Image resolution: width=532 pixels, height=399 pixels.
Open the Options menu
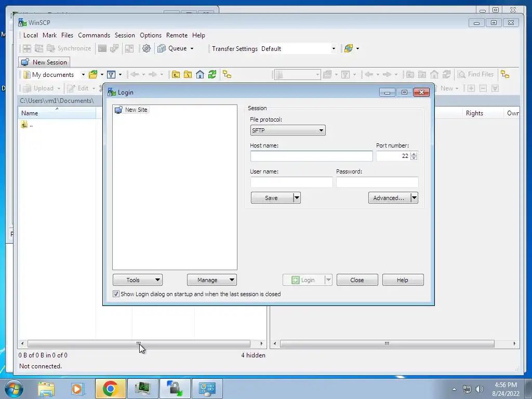pos(151,35)
